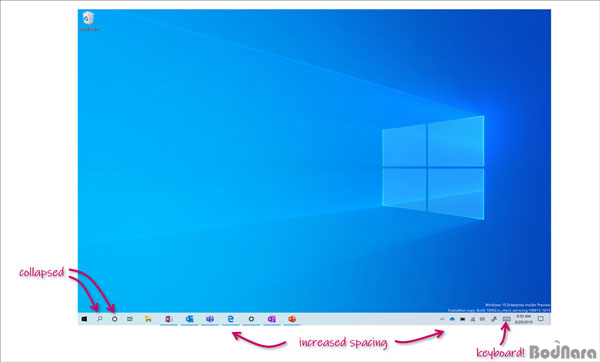600x362 pixels.
Task: Click the taskbar clock and date
Action: (523, 319)
